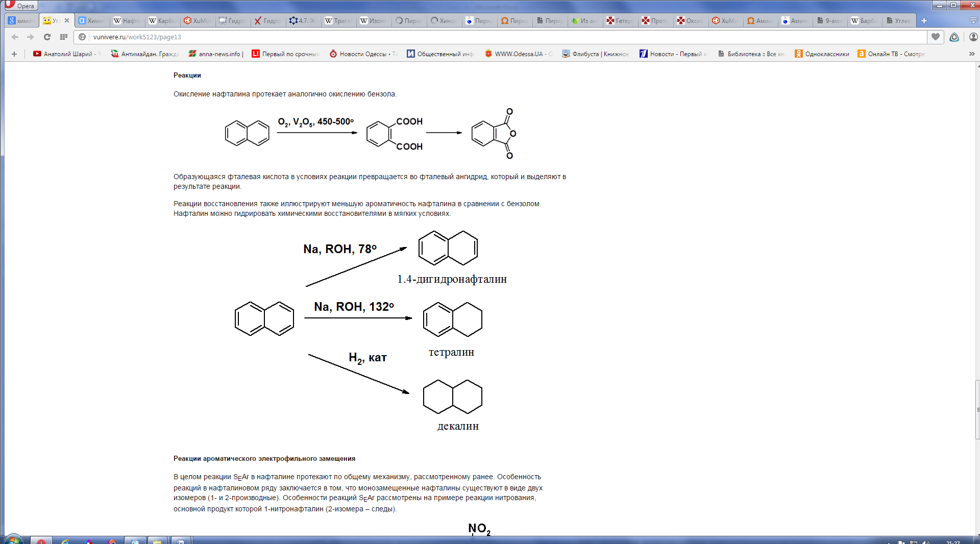This screenshot has width=980, height=544.
Task: Switch to the Wikipedia 'Барби' tab
Action: click(x=865, y=21)
